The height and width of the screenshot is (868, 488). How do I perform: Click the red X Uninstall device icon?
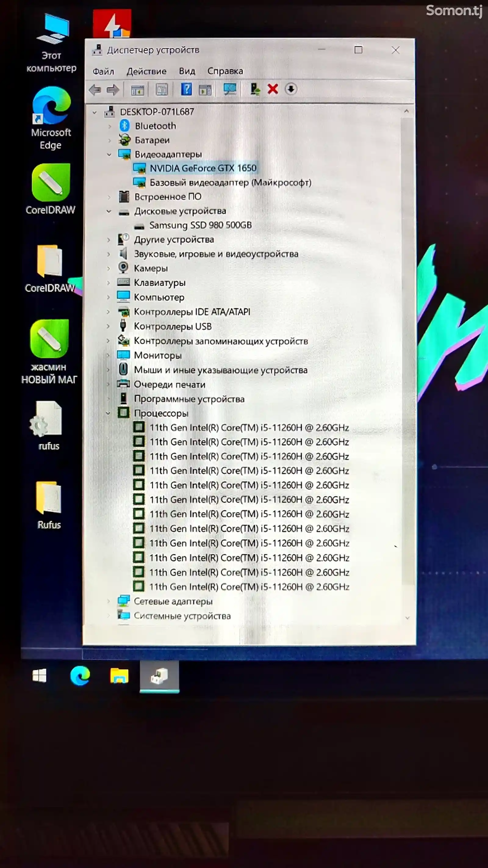click(272, 89)
